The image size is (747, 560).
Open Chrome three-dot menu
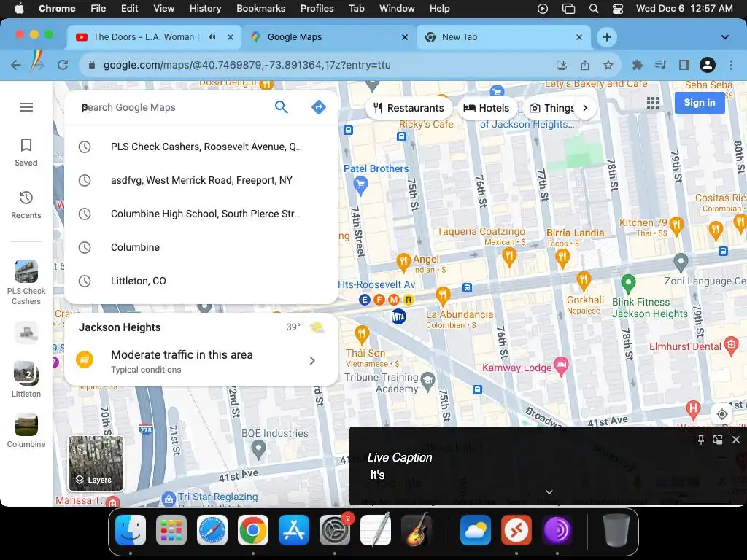click(731, 65)
